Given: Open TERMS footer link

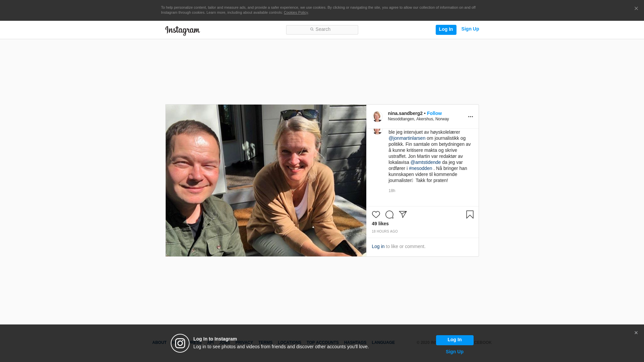Looking at the screenshot, I should 265,343.
